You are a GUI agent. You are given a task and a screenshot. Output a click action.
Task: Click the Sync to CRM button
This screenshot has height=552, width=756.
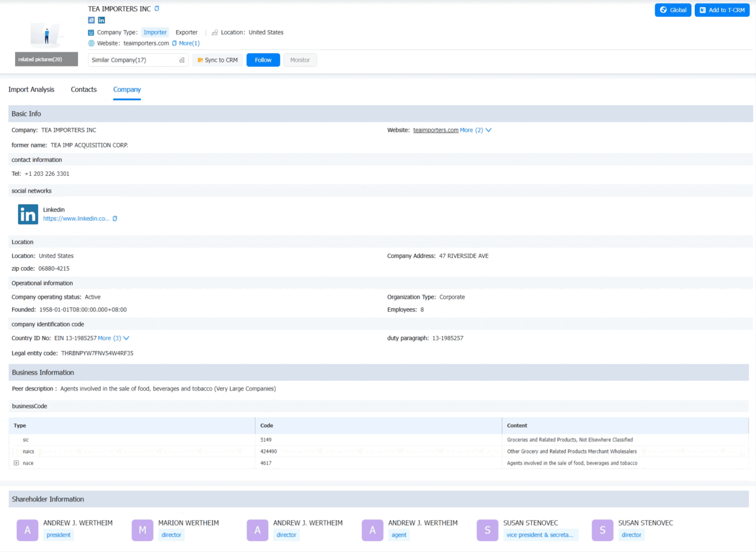click(217, 60)
